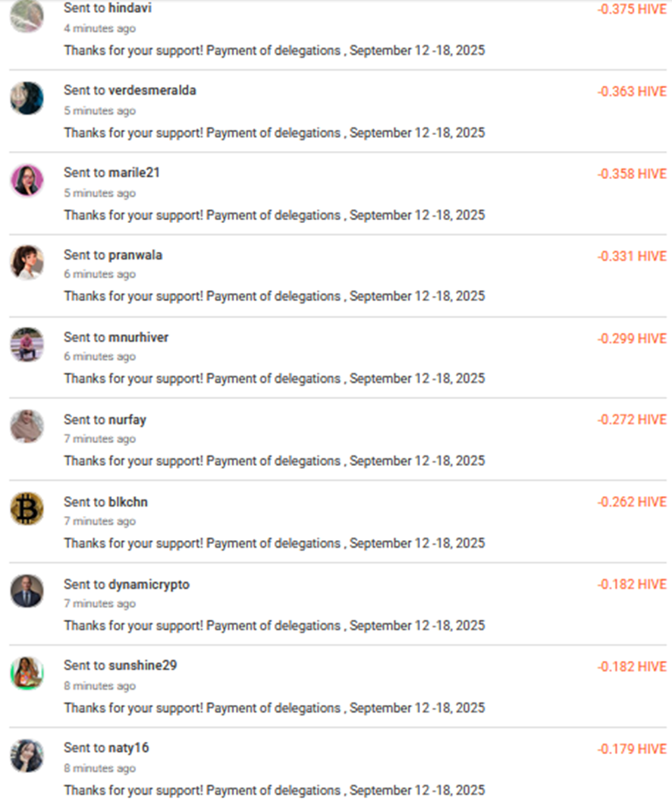This screenshot has height=808, width=672.
Task: Select dynamicrypto's suited man avatar
Action: pos(27,591)
